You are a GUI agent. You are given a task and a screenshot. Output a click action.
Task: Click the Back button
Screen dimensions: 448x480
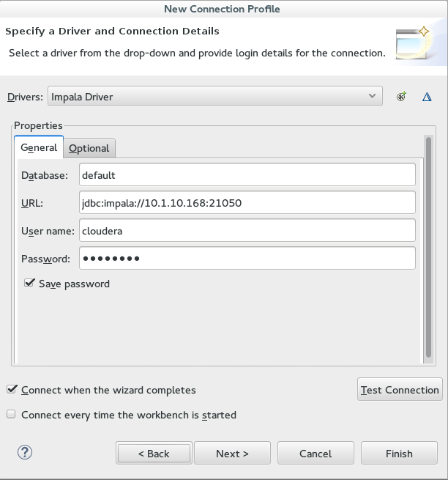pyautogui.click(x=154, y=453)
